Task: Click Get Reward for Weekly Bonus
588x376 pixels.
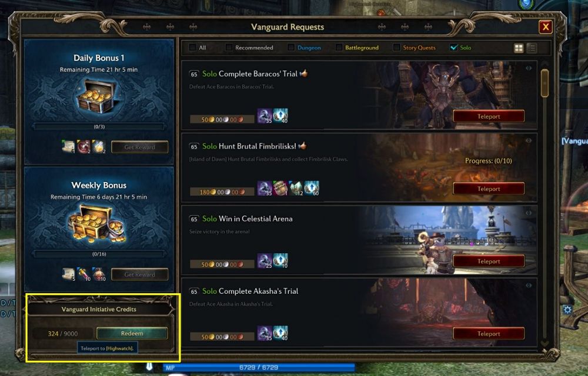Action: [139, 274]
